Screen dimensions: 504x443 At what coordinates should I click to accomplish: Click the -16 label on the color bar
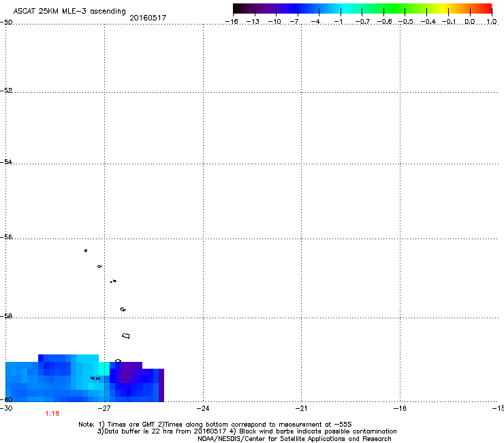tap(232, 22)
